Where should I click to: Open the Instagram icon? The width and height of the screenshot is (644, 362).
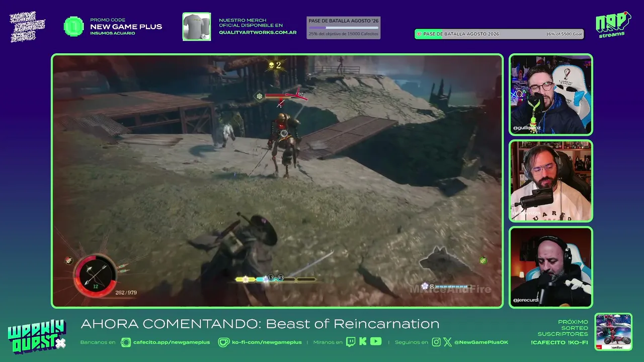[436, 342]
